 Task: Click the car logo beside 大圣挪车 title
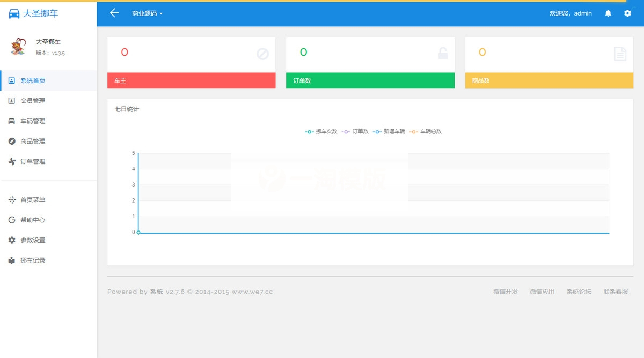point(14,13)
